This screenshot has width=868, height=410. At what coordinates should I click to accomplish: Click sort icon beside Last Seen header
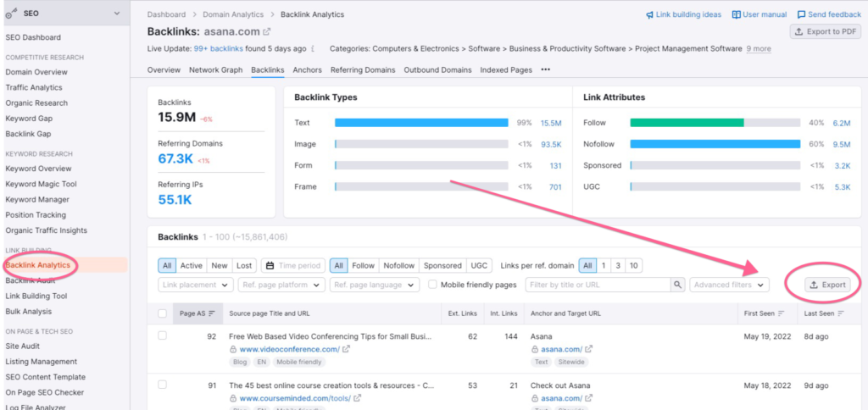click(840, 313)
